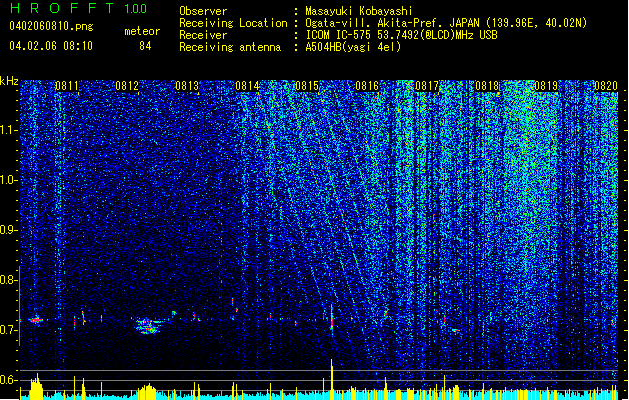This screenshot has width=629, height=400.
Task: Click the 0811 time marker
Action: (67, 86)
